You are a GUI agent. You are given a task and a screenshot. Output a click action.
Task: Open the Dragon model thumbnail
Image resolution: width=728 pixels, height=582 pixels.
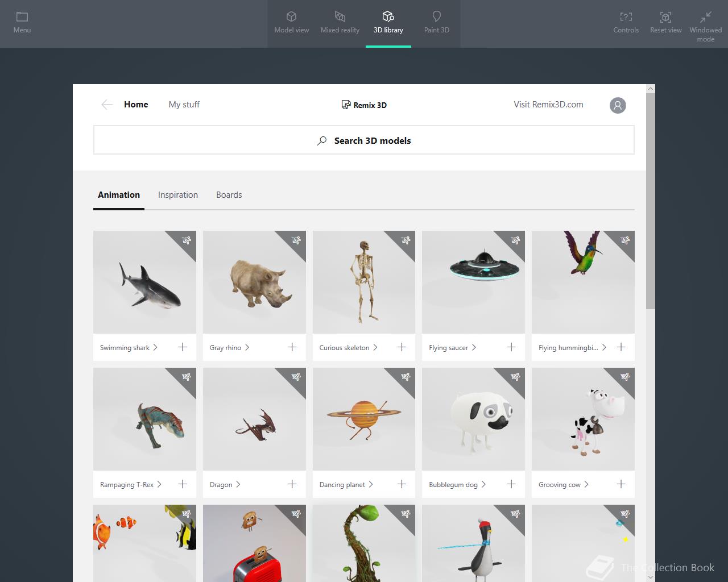(254, 419)
